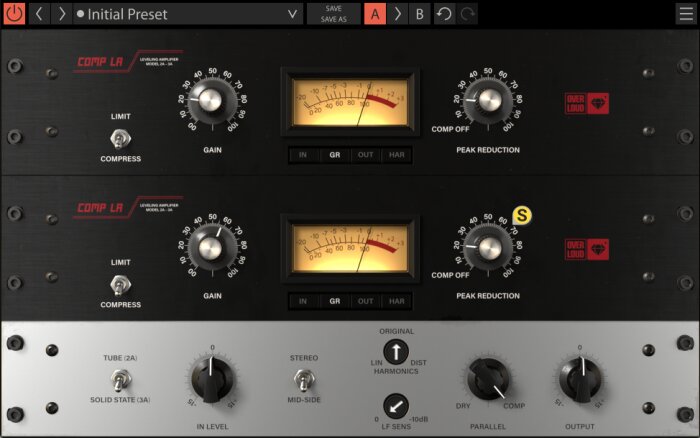Click the yellow S solo badge
700x438 pixels.
coord(521,216)
